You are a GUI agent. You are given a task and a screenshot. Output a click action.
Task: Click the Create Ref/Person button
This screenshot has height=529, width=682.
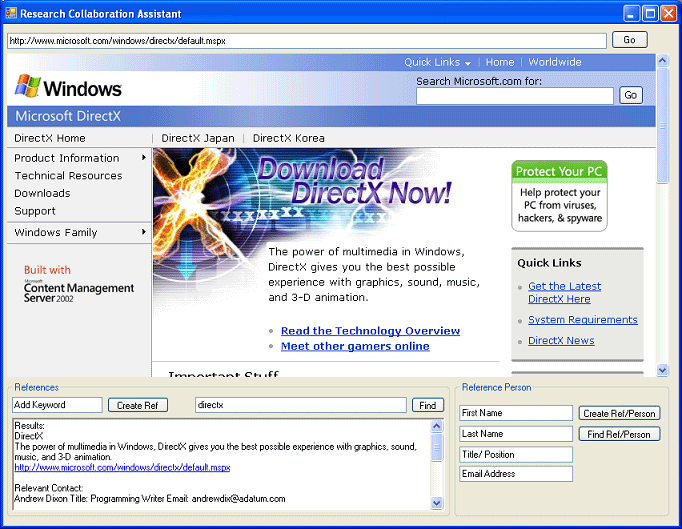tap(619, 413)
